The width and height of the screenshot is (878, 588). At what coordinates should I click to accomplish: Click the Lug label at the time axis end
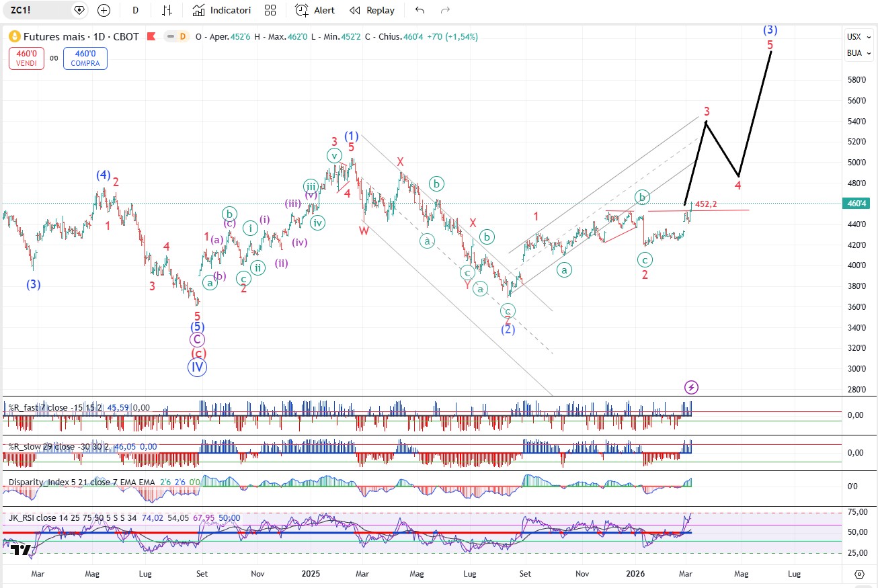click(794, 575)
